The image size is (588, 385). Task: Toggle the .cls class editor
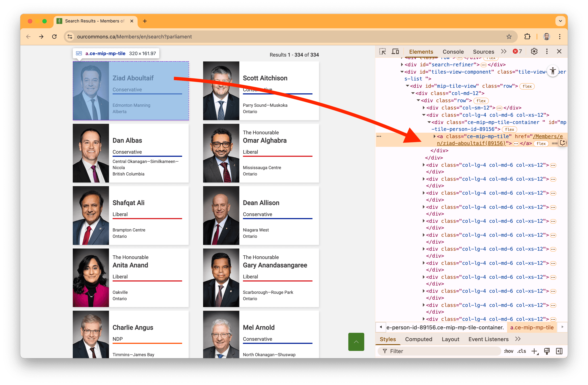click(x=522, y=351)
